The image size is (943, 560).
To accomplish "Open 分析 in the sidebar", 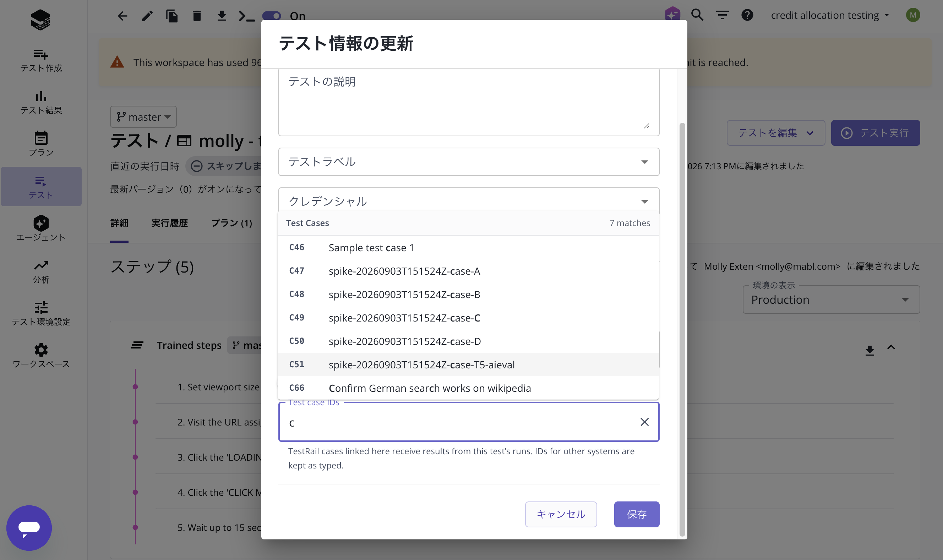I will pyautogui.click(x=41, y=272).
